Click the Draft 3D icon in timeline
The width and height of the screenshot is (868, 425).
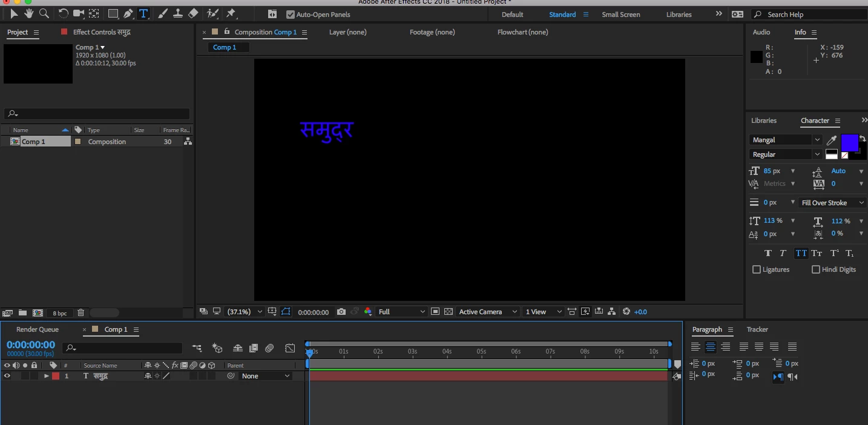(217, 348)
